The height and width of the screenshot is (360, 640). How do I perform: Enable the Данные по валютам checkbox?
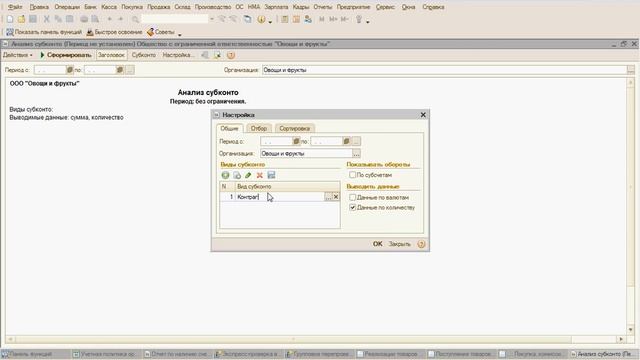352,197
